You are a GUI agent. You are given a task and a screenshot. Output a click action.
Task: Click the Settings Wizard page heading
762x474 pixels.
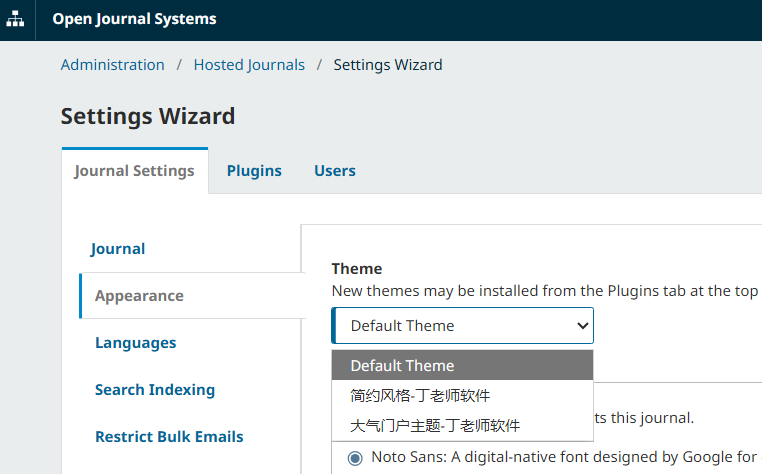(148, 116)
